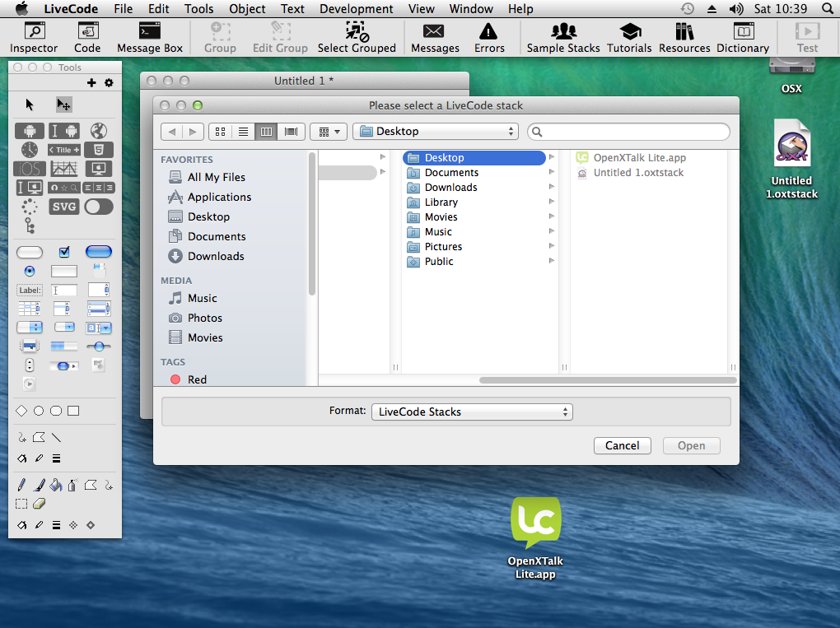Pick the option menu control in Tools
The image size is (840, 628).
click(x=30, y=328)
